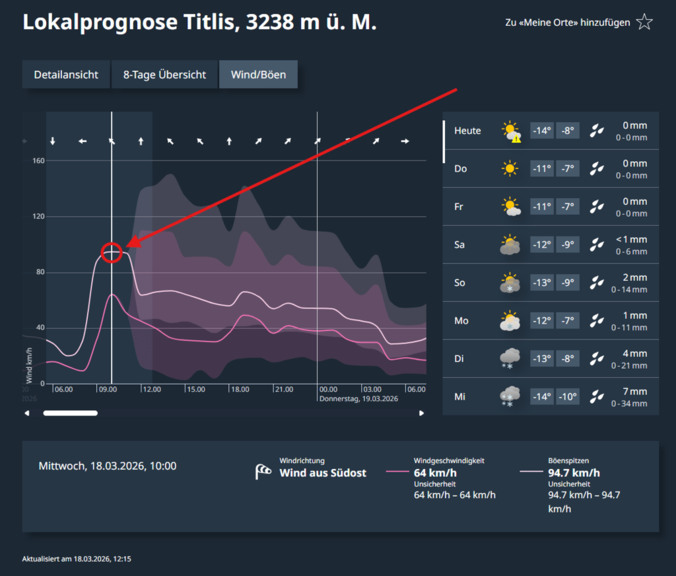Viewport: 676px width, 576px height.
Task: Select the Wind/Böen tab
Action: coord(258,75)
